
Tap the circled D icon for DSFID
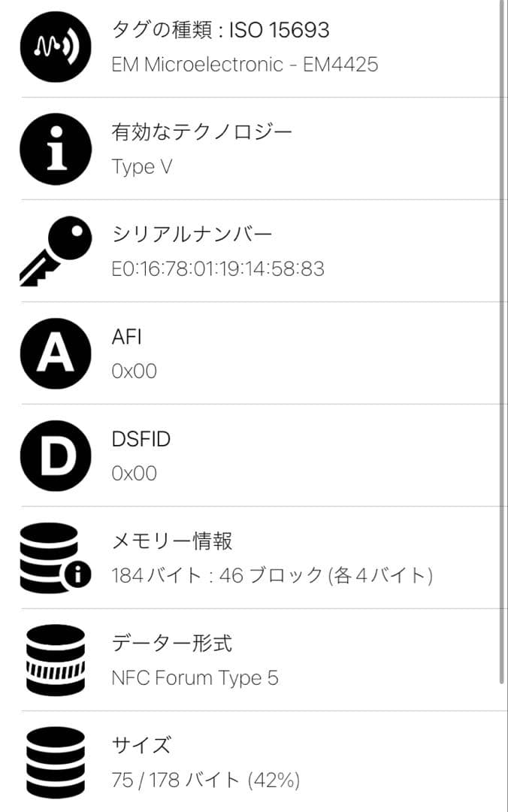[56, 456]
